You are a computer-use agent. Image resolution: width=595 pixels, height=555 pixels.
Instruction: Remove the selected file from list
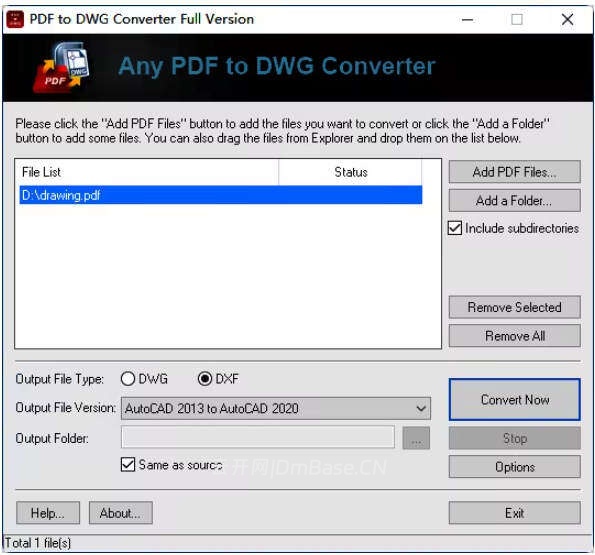515,307
